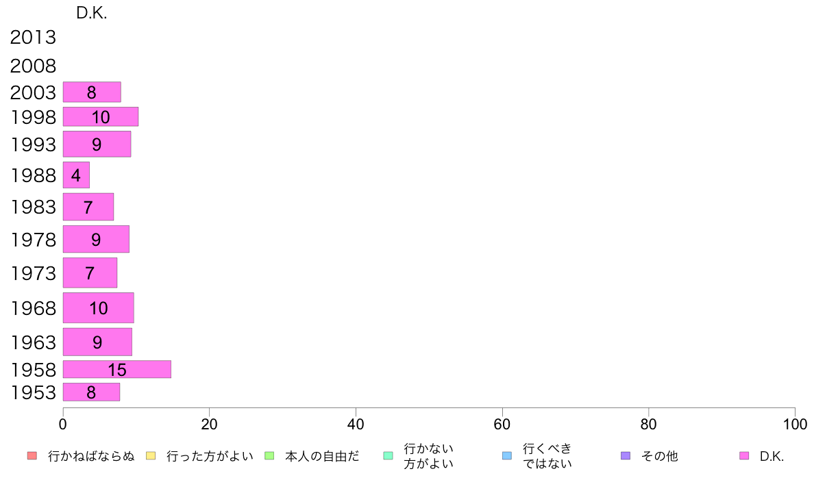This screenshot has width=814, height=504.
Task: Click the teal 行かない方がよい legend swatch
Action: (x=388, y=456)
